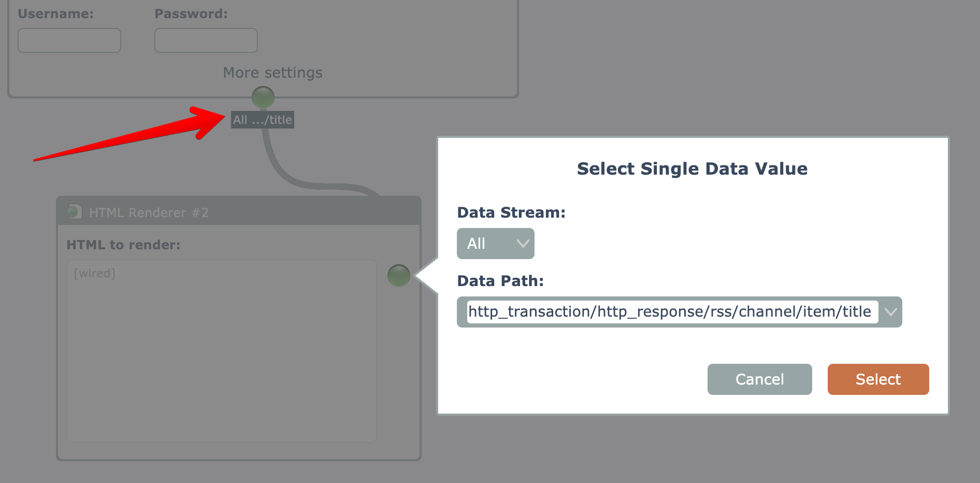Expand More settings
This screenshot has width=980, height=483.
272,73
